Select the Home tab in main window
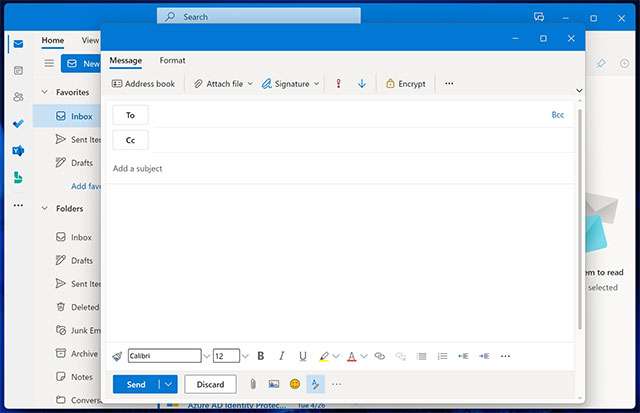 click(53, 40)
